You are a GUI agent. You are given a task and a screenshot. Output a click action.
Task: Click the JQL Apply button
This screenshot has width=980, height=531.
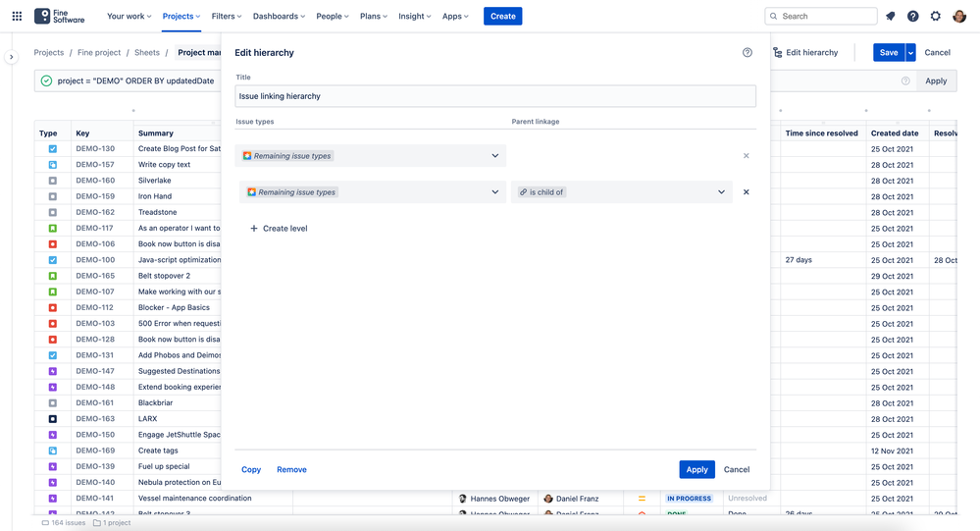936,80
